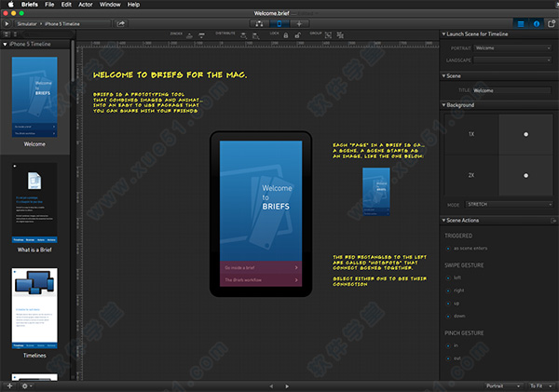Group selected actors using Group icon
The height and width of the screenshot is (392, 559).
coord(328,35)
